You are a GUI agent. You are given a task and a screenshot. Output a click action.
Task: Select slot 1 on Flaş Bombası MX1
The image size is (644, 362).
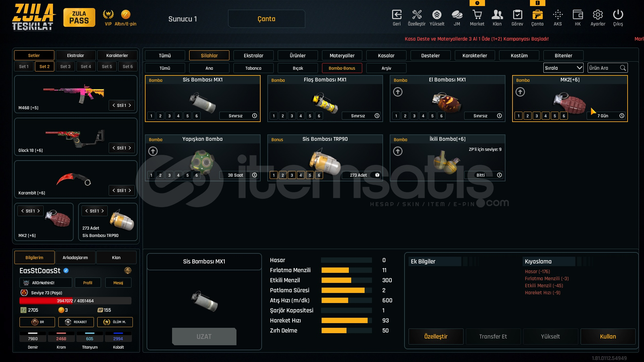click(x=273, y=116)
